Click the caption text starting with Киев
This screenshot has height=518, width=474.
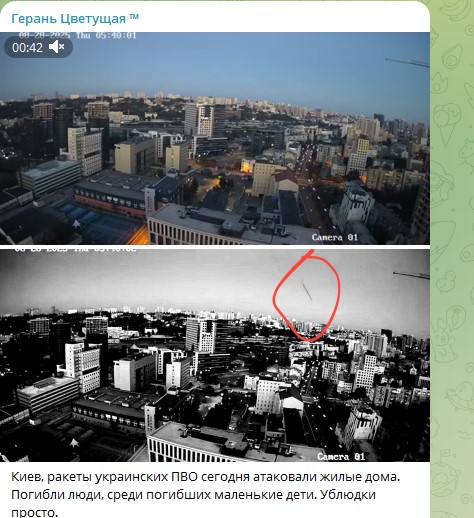[205, 494]
